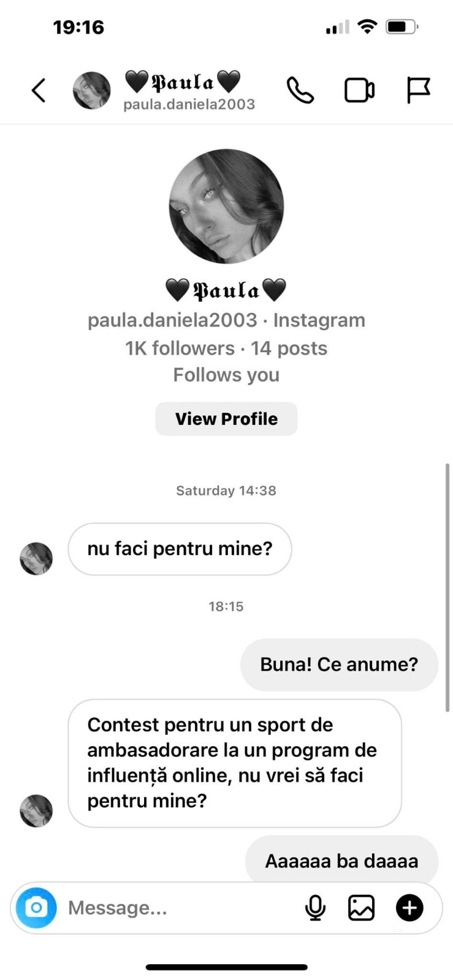The width and height of the screenshot is (453, 980).
Task: Start an audio call with Paula
Action: pos(300,91)
